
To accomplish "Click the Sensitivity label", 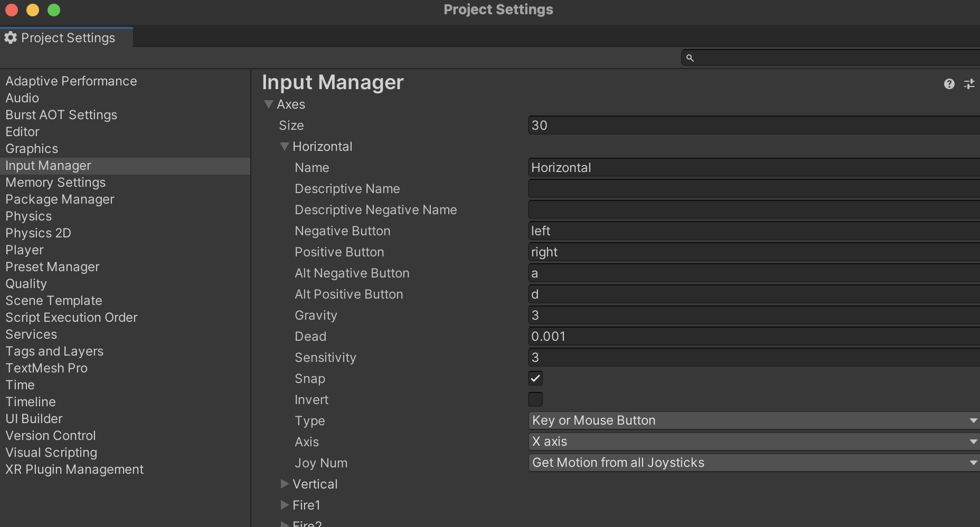I will click(x=325, y=358).
